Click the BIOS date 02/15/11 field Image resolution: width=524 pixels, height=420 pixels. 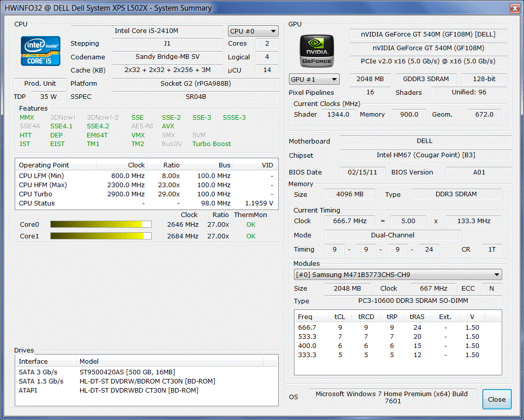(x=362, y=172)
